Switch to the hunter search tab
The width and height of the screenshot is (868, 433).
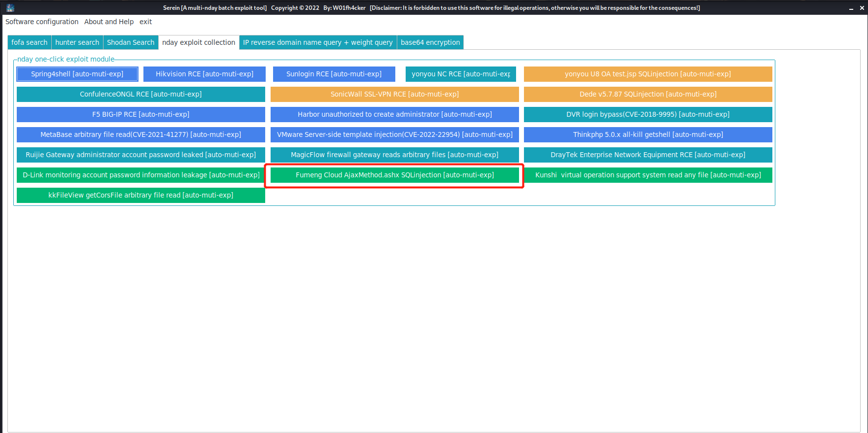click(77, 42)
